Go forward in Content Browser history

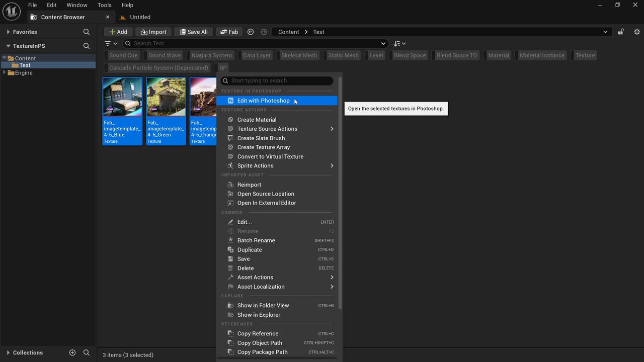264,32
